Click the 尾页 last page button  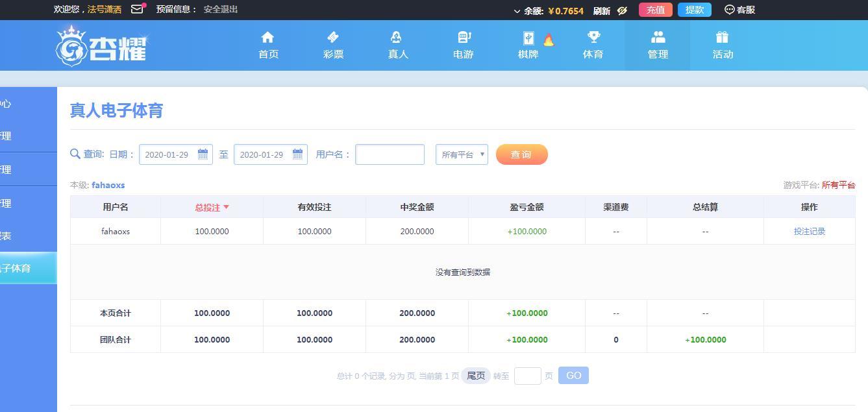coord(476,376)
